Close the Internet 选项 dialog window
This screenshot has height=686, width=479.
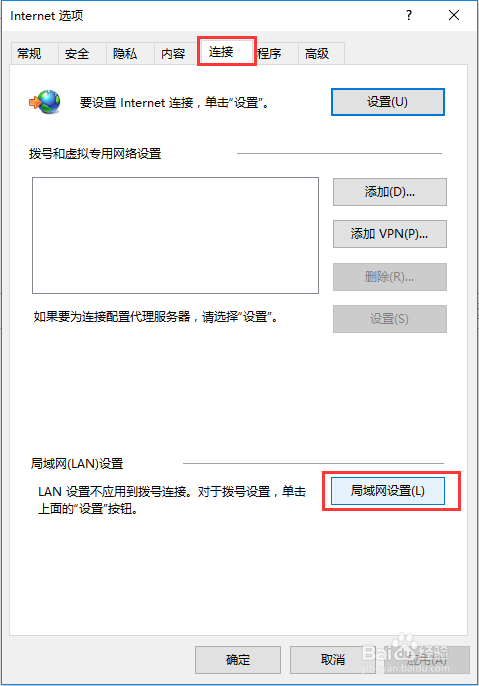click(x=454, y=15)
